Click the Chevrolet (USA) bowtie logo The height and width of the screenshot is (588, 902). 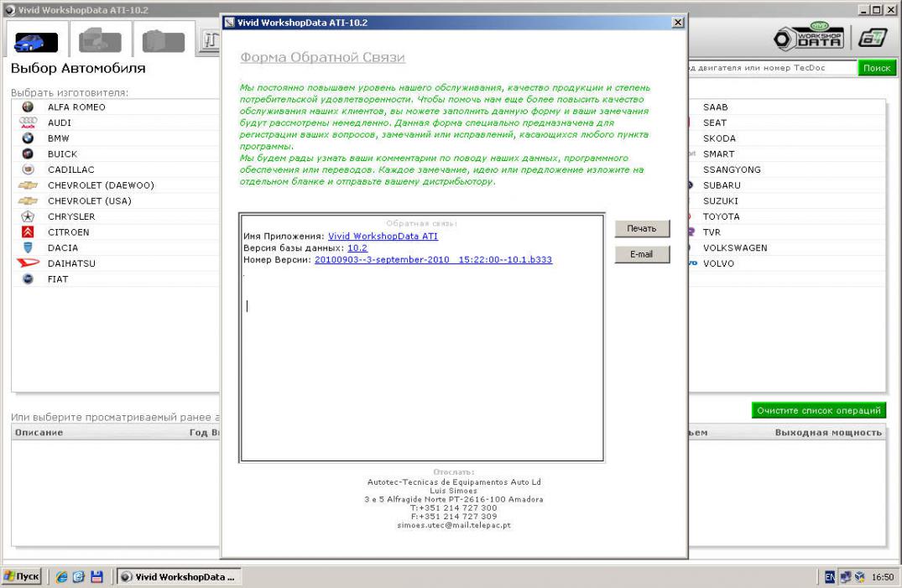tap(28, 200)
